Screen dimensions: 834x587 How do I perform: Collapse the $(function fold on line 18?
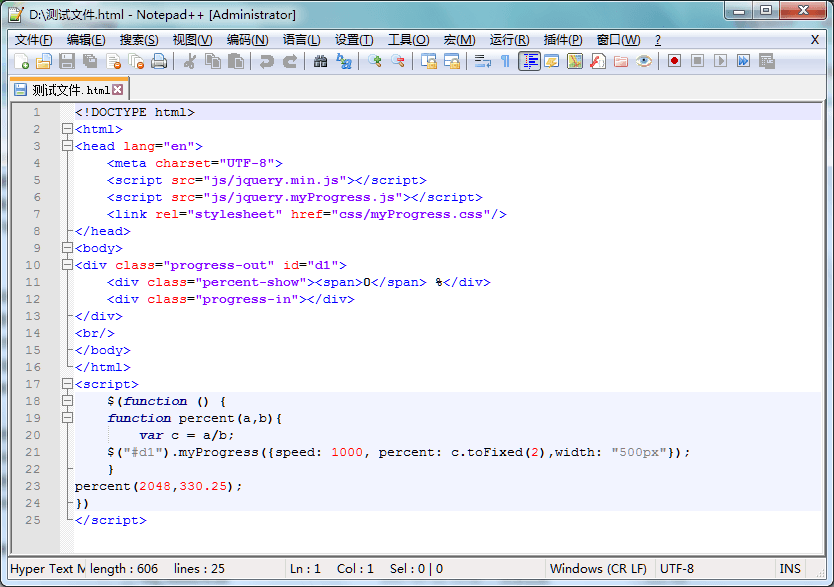[x=67, y=401]
